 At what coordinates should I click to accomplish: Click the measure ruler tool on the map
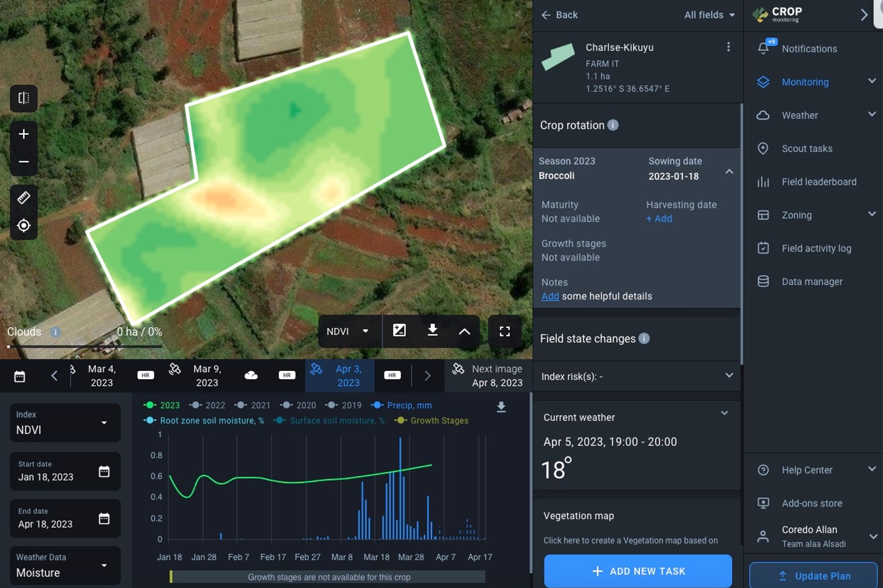click(23, 197)
